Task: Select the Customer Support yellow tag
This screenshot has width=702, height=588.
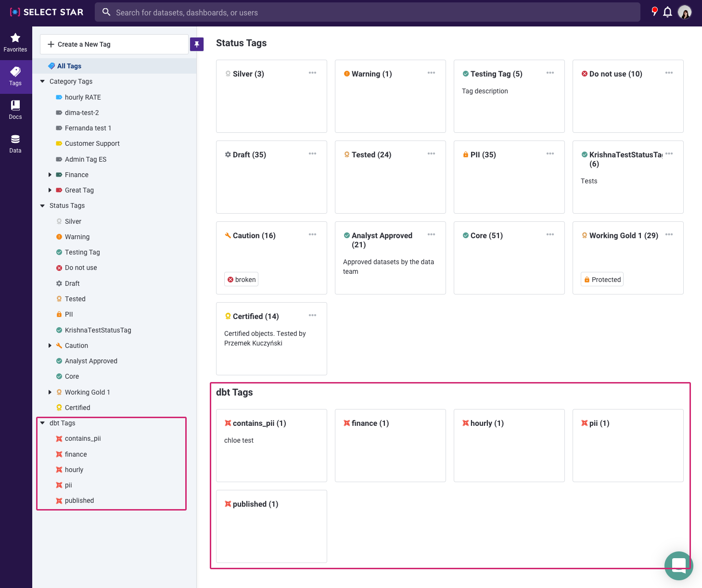Action: pyautogui.click(x=92, y=143)
